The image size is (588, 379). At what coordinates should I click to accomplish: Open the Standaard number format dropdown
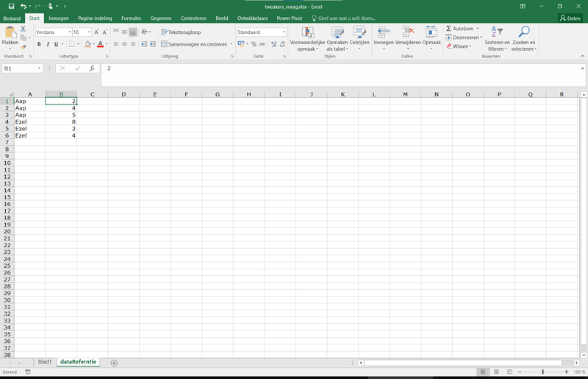point(284,32)
